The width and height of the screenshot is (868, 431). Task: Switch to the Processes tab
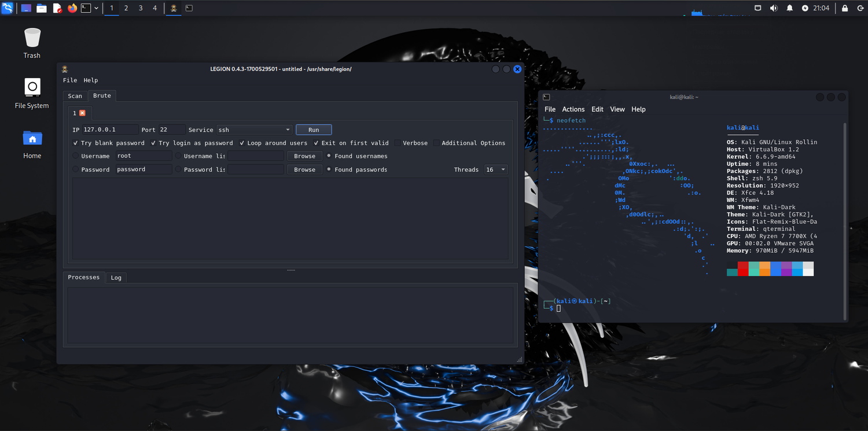pos(84,277)
